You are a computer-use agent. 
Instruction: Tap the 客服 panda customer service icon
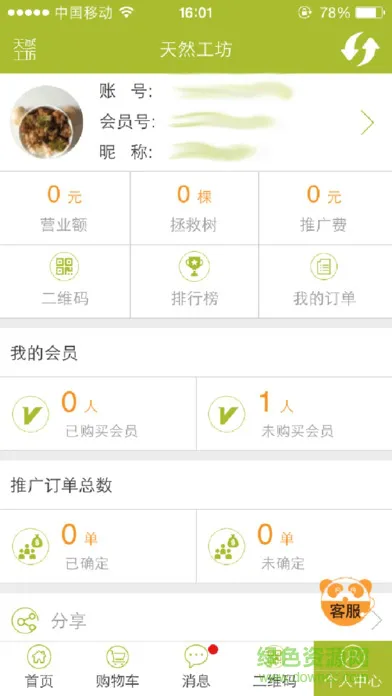click(x=345, y=602)
